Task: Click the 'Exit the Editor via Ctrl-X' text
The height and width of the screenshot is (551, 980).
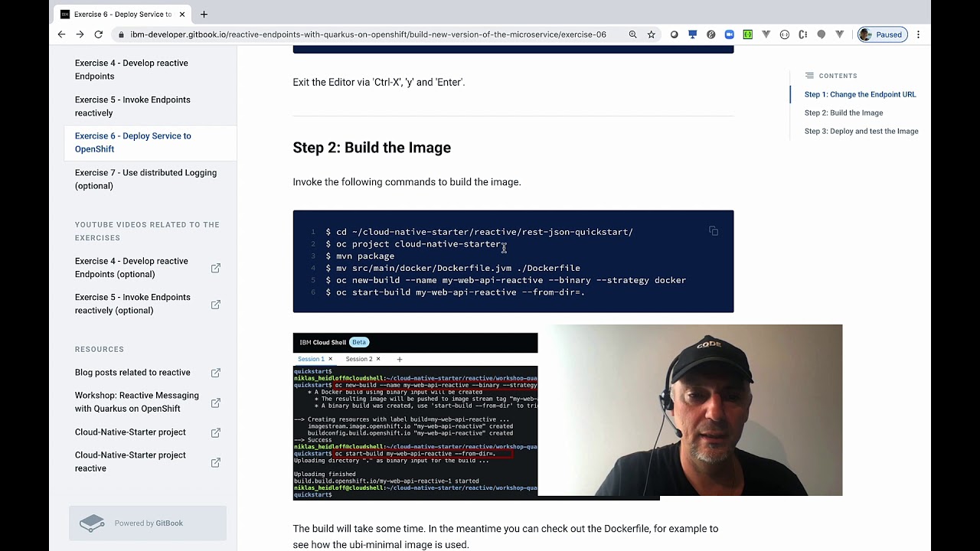Action: [x=379, y=83]
